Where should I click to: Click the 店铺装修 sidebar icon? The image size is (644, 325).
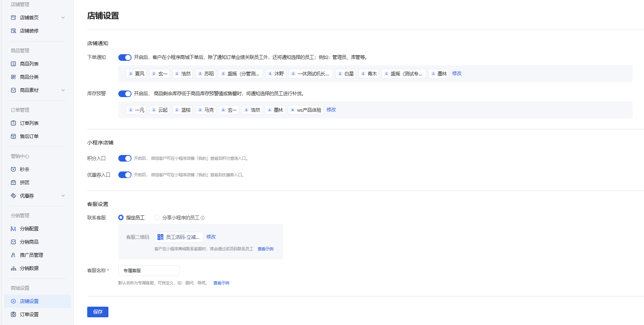pos(14,31)
